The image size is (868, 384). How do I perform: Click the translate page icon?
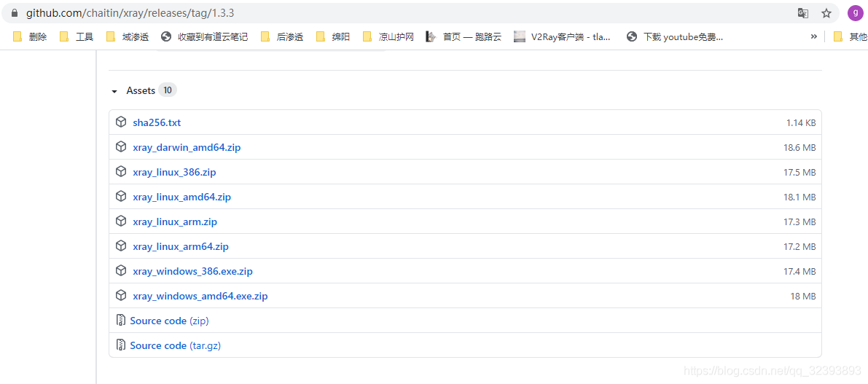(802, 12)
